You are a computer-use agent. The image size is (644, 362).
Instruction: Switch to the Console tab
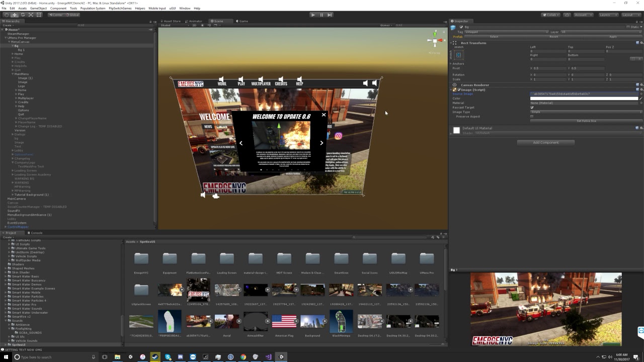[x=35, y=233]
